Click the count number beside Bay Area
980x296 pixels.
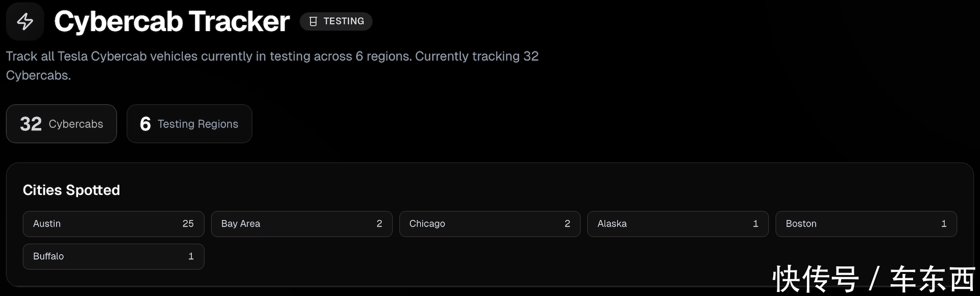[x=379, y=224]
